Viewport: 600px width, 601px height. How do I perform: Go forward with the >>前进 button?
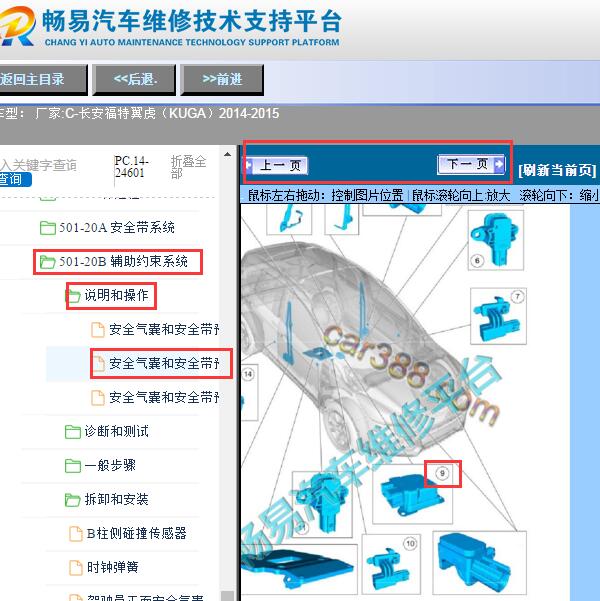[x=222, y=80]
